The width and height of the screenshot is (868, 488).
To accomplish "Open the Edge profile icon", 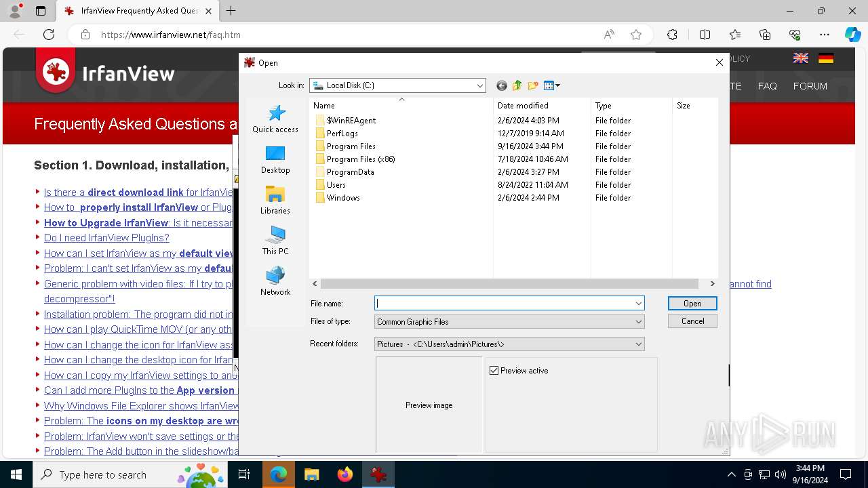I will coord(15,11).
